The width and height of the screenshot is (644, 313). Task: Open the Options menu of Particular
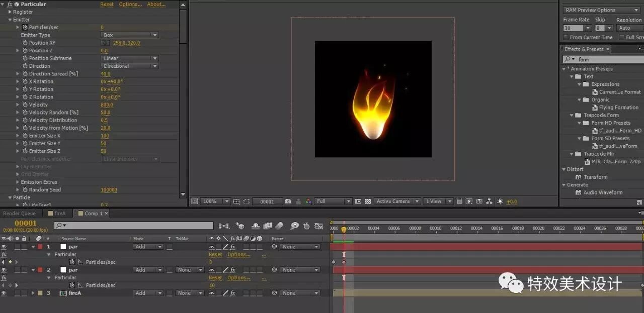(130, 4)
